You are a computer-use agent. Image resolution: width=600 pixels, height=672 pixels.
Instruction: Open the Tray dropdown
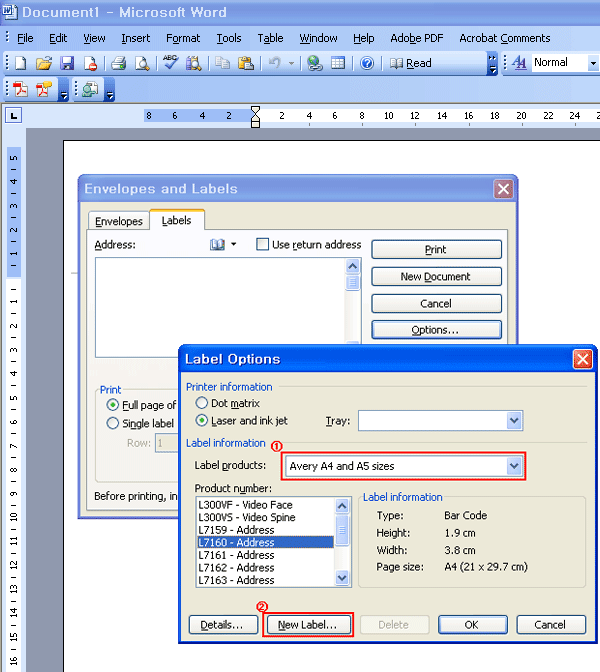pyautogui.click(x=514, y=420)
